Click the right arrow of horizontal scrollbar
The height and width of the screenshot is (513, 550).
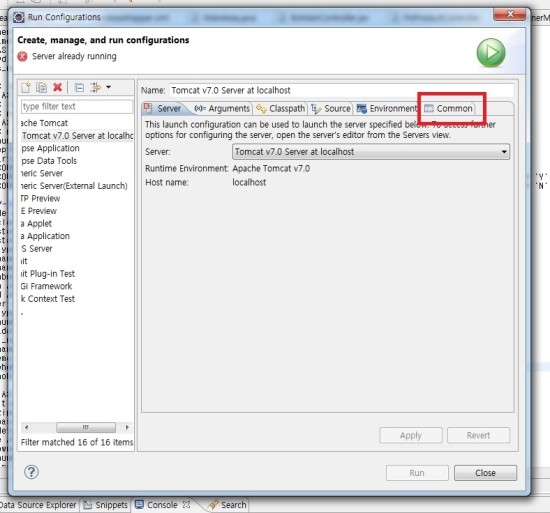pos(127,427)
